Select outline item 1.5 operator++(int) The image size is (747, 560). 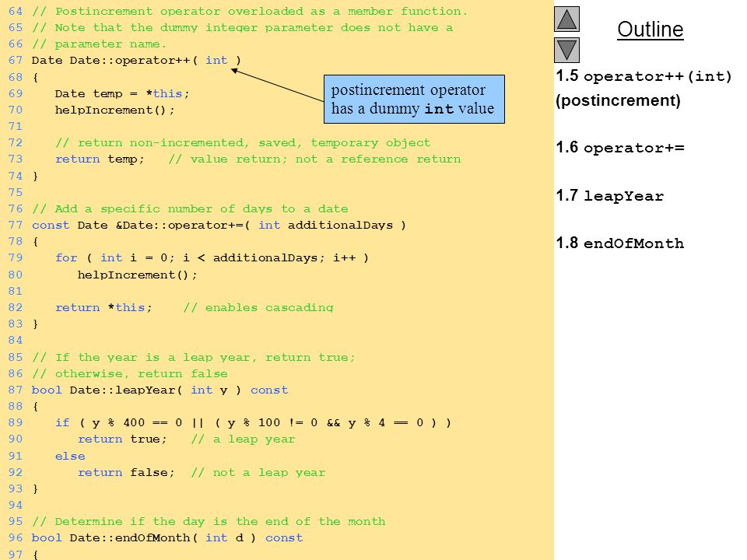[x=644, y=75]
